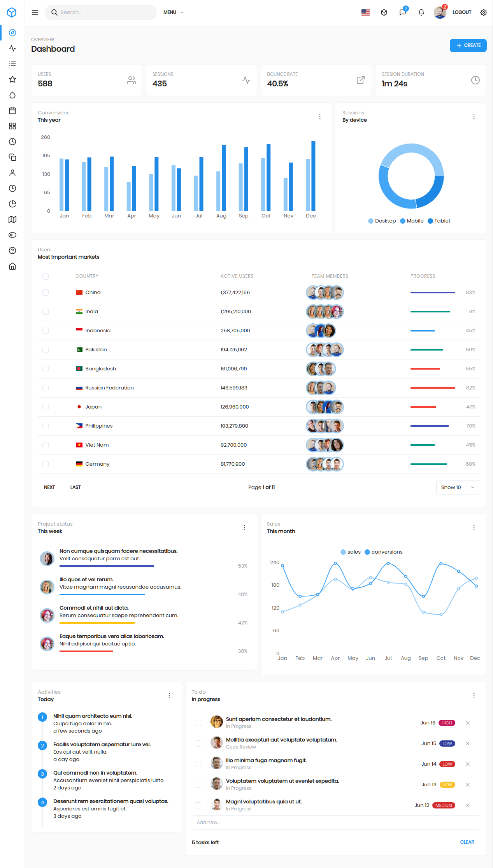
Task: Click the China 83% progress bar
Action: (x=433, y=293)
